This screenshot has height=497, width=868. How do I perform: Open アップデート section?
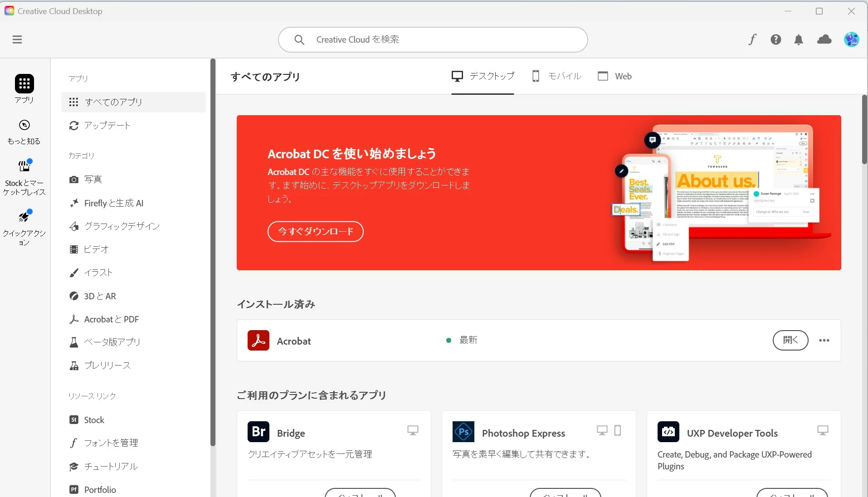click(133, 125)
